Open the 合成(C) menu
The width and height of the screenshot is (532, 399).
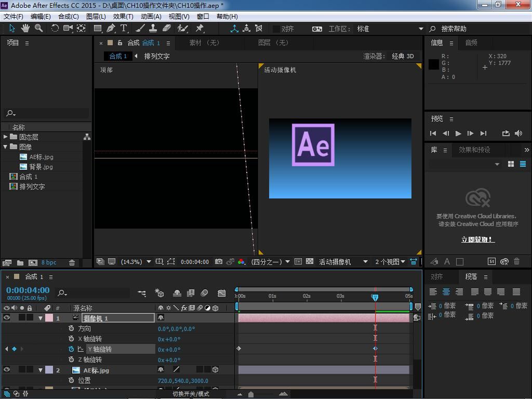click(69, 16)
